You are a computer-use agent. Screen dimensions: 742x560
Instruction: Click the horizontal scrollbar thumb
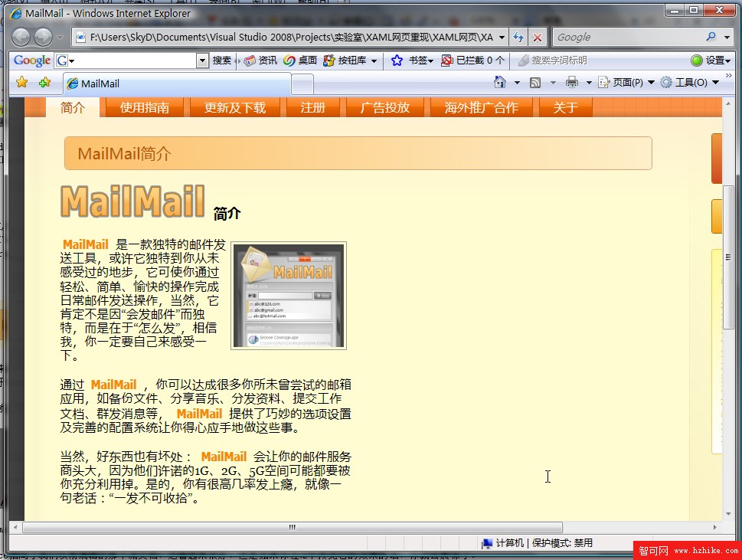[293, 527]
